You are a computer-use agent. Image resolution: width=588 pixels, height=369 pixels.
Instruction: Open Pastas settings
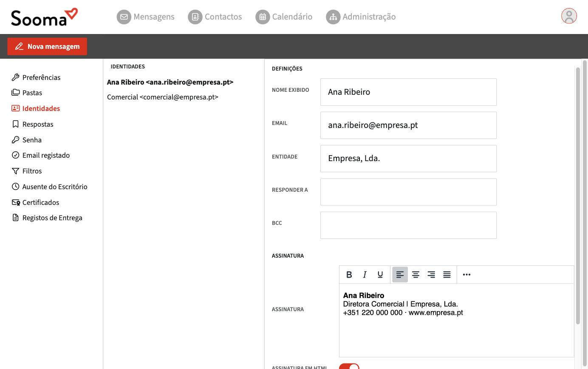(x=27, y=93)
